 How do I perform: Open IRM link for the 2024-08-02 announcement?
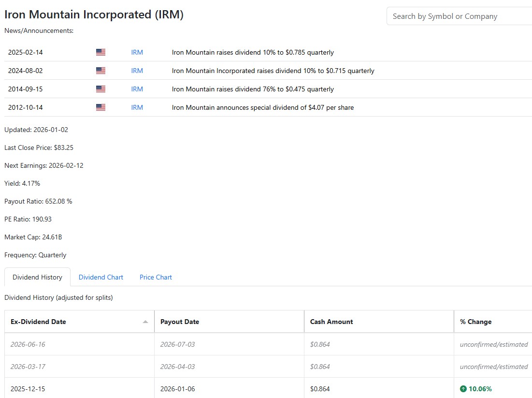[137, 71]
